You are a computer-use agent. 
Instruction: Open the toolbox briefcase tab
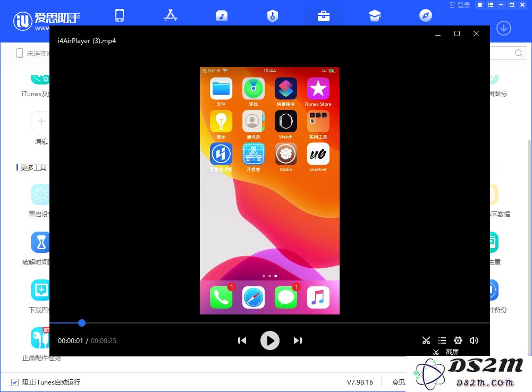pos(323,15)
